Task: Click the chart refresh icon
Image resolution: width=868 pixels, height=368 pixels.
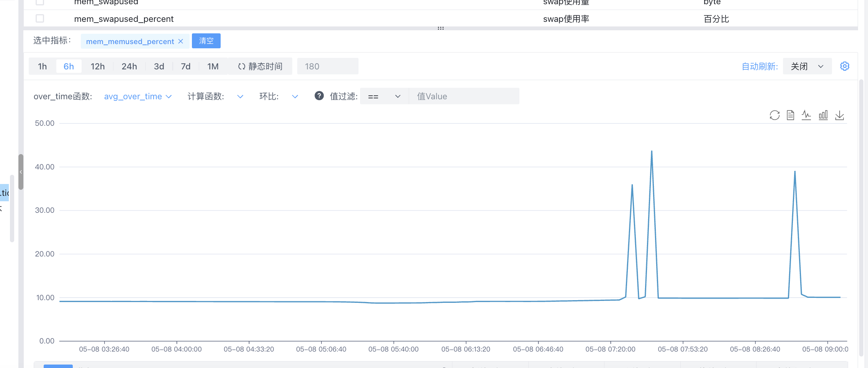Action: tap(774, 115)
